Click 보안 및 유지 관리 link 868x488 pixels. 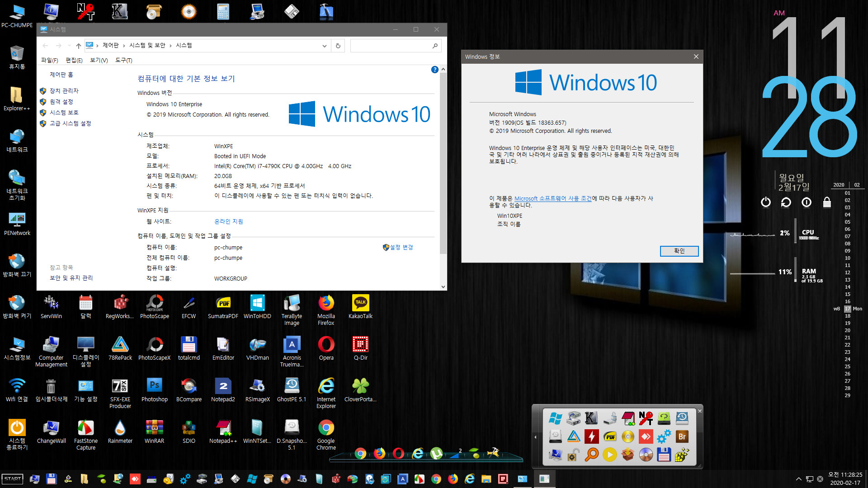pos(71,278)
